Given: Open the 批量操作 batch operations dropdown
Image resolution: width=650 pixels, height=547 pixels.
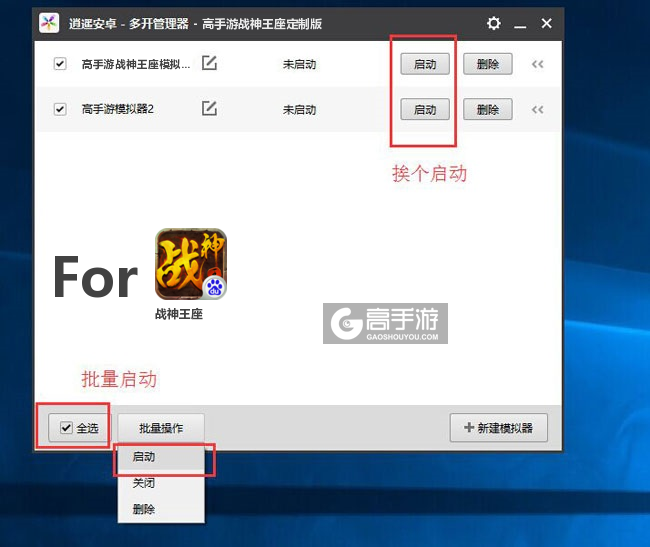Looking at the screenshot, I should pyautogui.click(x=161, y=428).
